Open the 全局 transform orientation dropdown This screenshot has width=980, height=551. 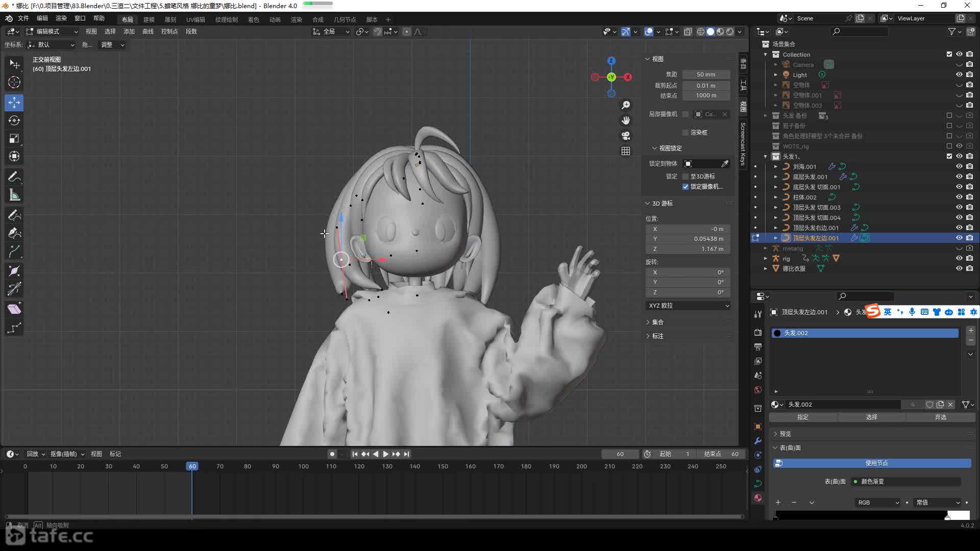(x=331, y=32)
